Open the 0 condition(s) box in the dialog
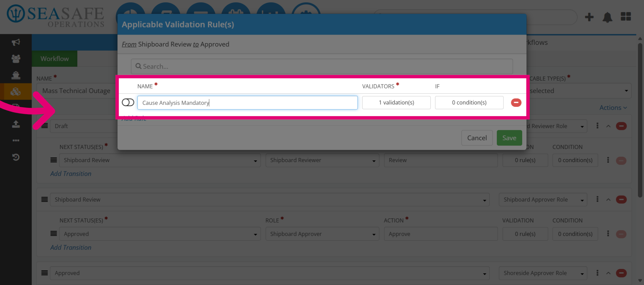This screenshot has height=285, width=644. (x=469, y=102)
